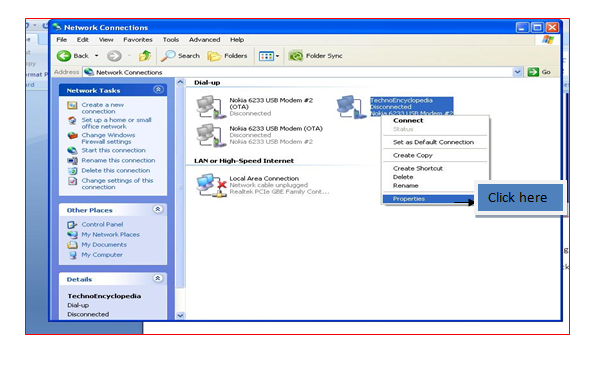This screenshot has width=603, height=368.
Task: Open the Advanced menu
Action: (205, 40)
